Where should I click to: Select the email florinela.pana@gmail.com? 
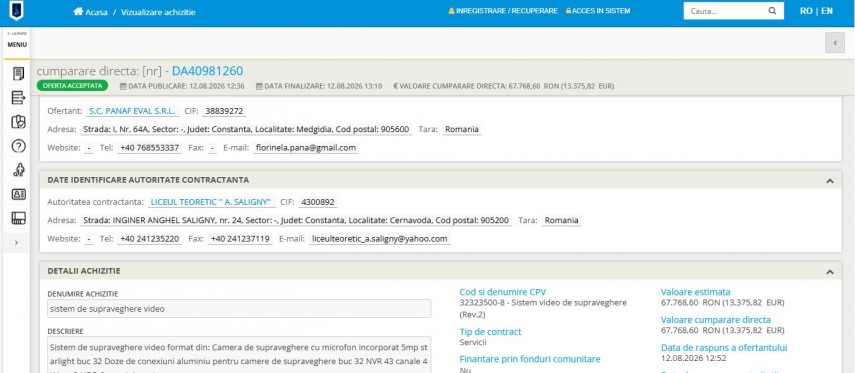pyautogui.click(x=305, y=148)
